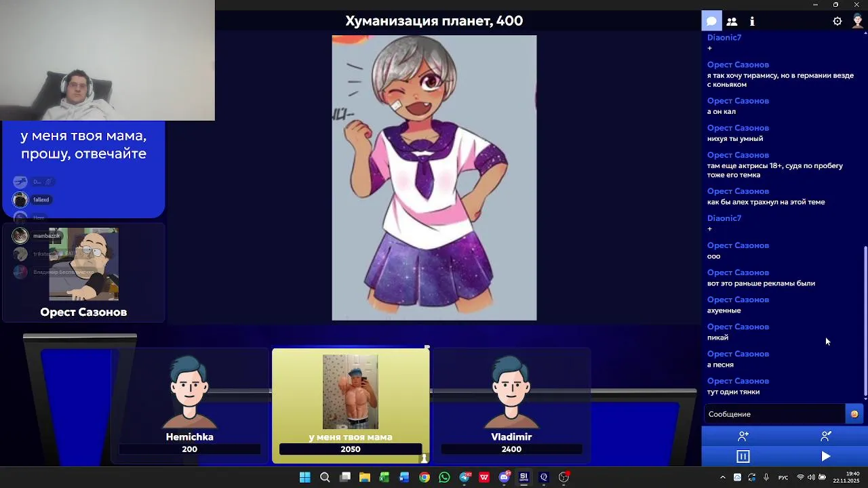This screenshot has height=488, width=868.
Task: Click chat message 'ахуенные'
Action: (x=724, y=310)
